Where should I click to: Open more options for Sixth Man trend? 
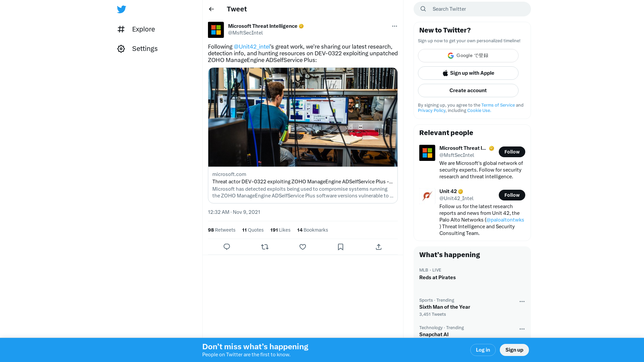522,302
